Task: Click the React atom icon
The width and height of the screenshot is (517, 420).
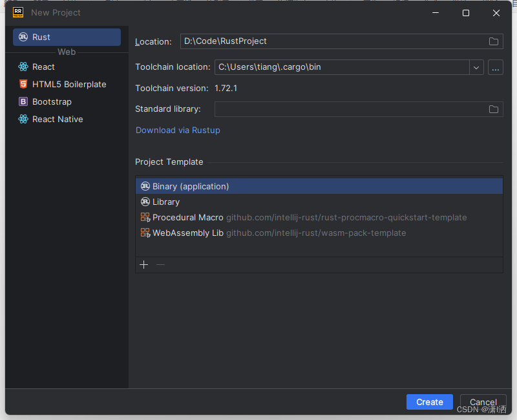Action: [x=23, y=67]
